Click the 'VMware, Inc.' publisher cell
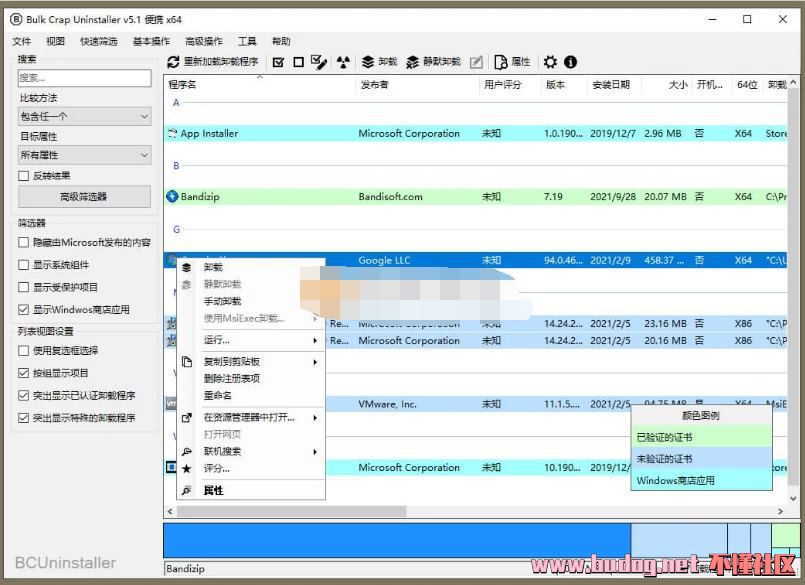This screenshot has width=805, height=585. 388,405
